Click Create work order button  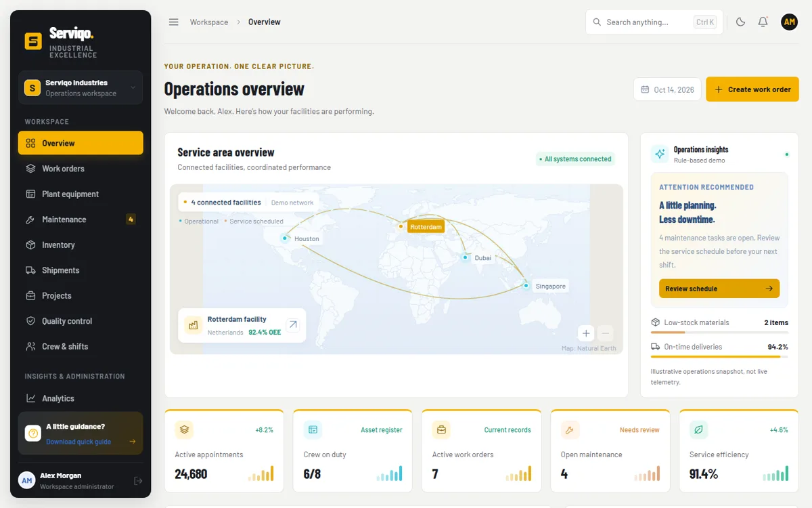pos(752,89)
